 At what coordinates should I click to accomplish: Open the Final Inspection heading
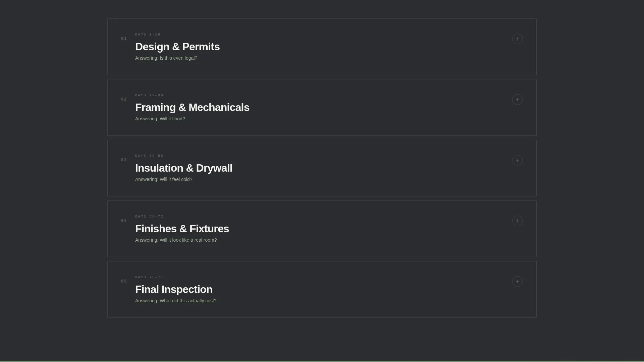tap(174, 289)
